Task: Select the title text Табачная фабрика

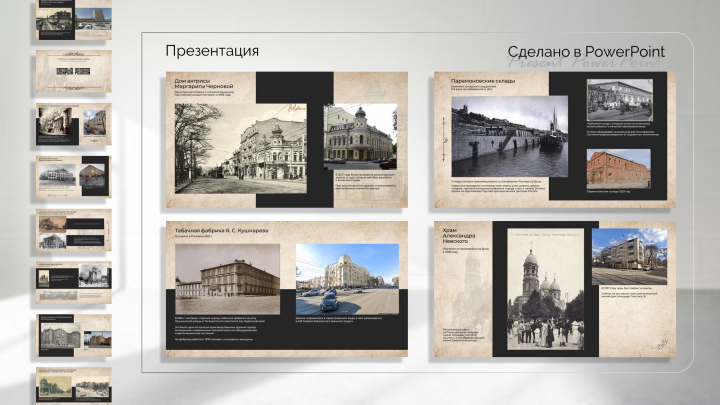Action: point(198,231)
